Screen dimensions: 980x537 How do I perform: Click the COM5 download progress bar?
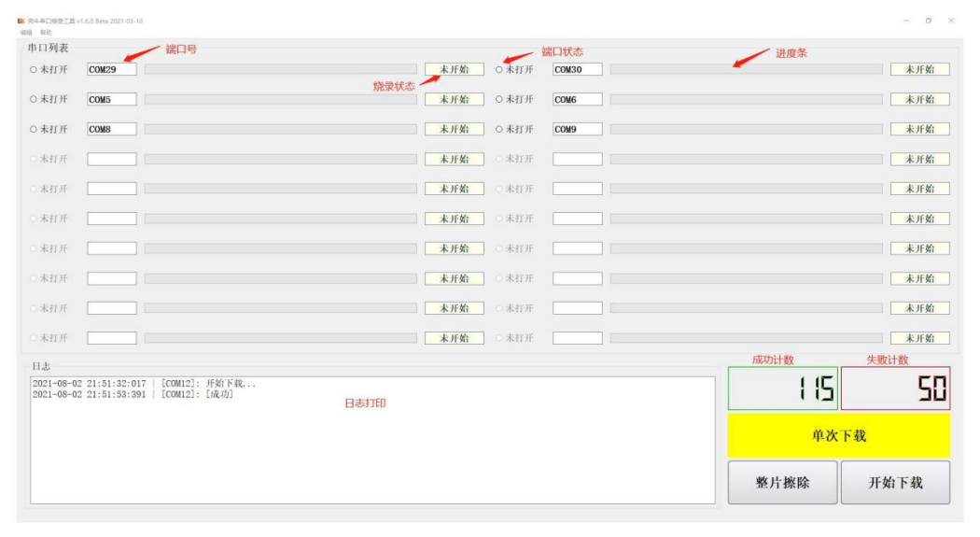281,99
